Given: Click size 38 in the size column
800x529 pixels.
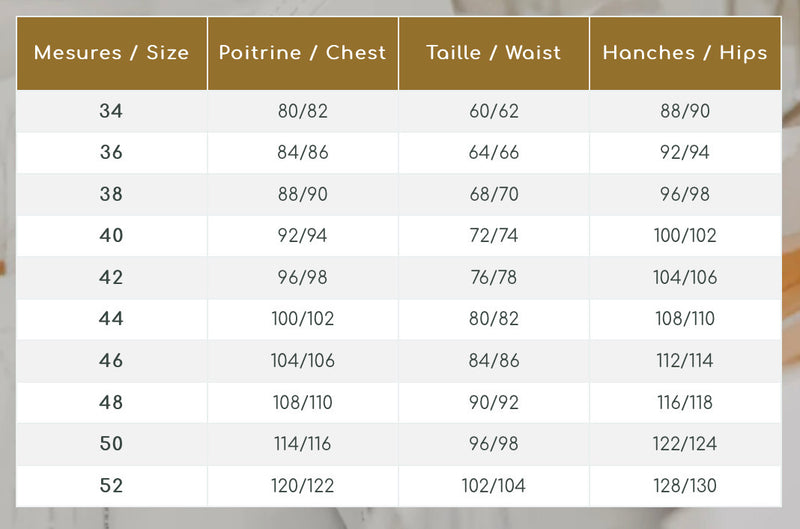Looking at the screenshot, I should pos(111,194).
